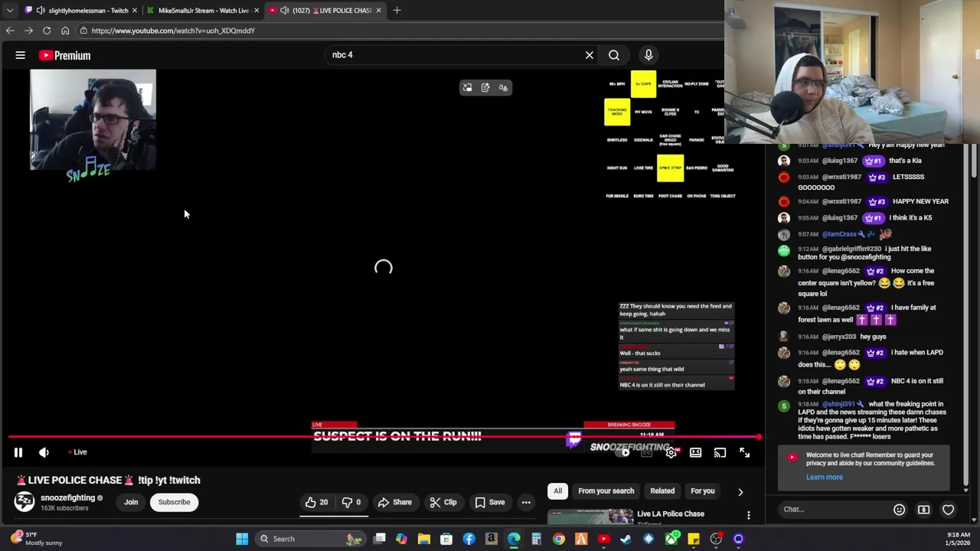The height and width of the screenshot is (551, 980).
Task: Create a Clip from the stream
Action: click(x=443, y=502)
